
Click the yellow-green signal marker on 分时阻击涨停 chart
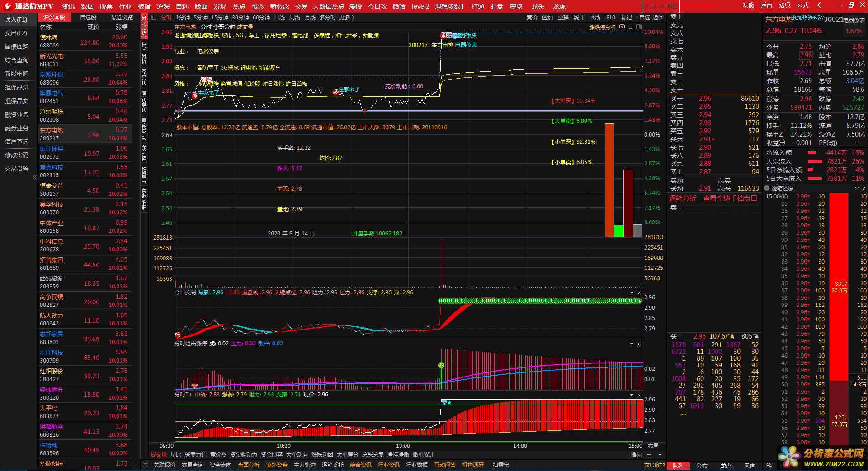pos(441,365)
